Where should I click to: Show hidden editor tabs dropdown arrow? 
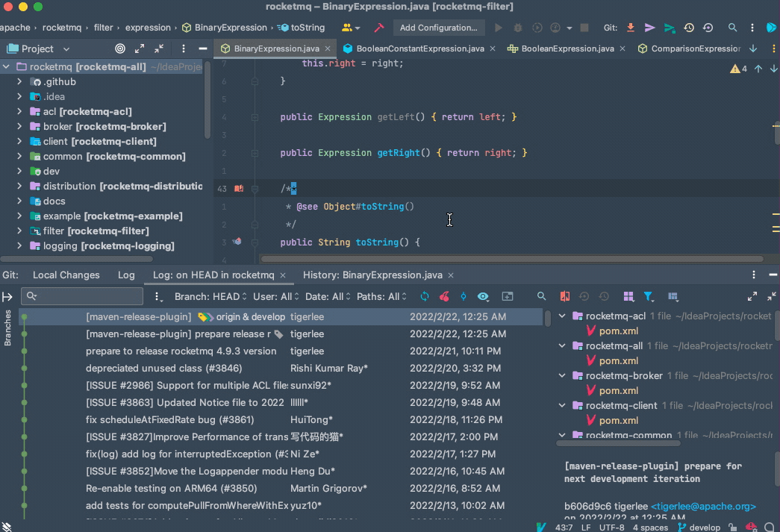point(753,48)
